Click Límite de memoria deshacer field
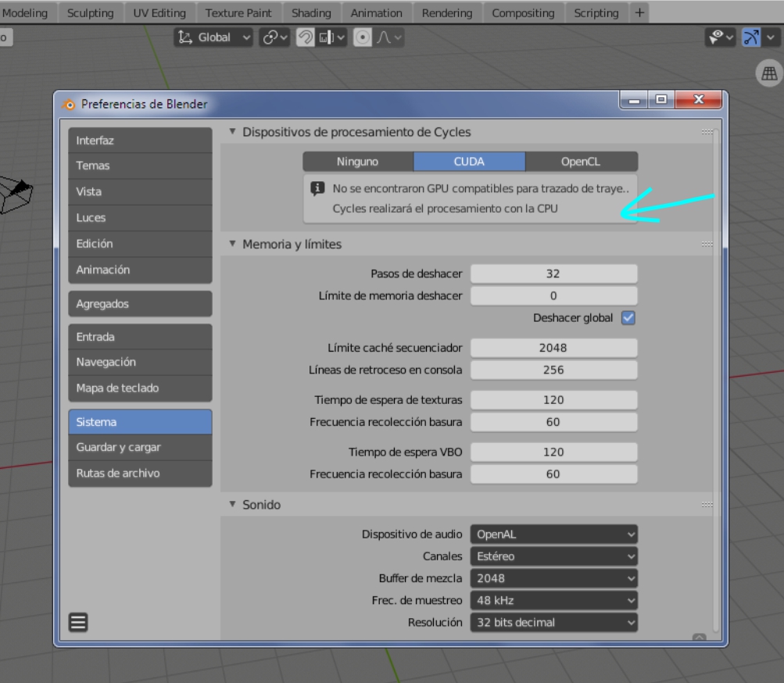 tap(554, 295)
